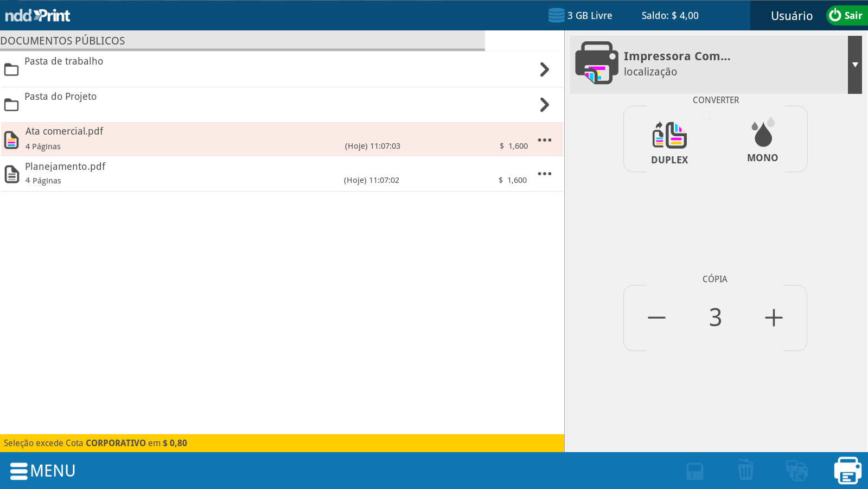Click the save-and-print combined icon
Image resolution: width=868 pixels, height=489 pixels.
tap(796, 470)
